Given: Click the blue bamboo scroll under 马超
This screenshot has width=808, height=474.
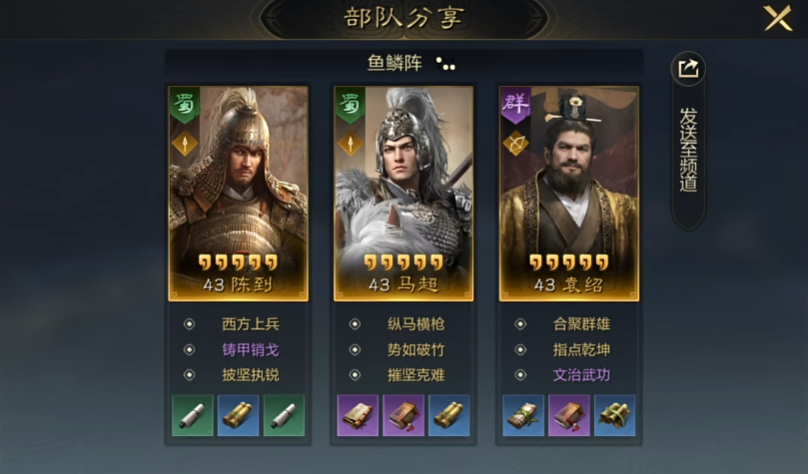Looking at the screenshot, I should [x=449, y=415].
